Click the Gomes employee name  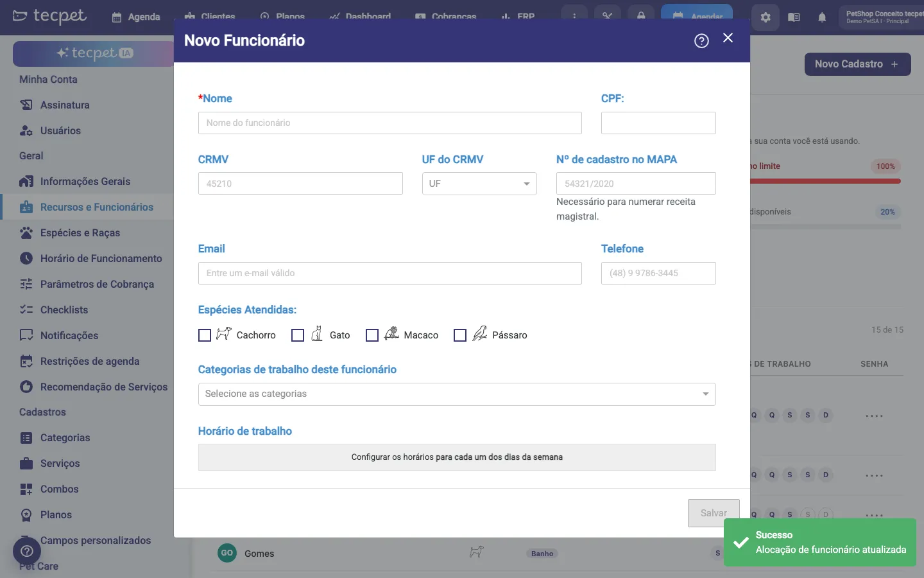pos(259,554)
